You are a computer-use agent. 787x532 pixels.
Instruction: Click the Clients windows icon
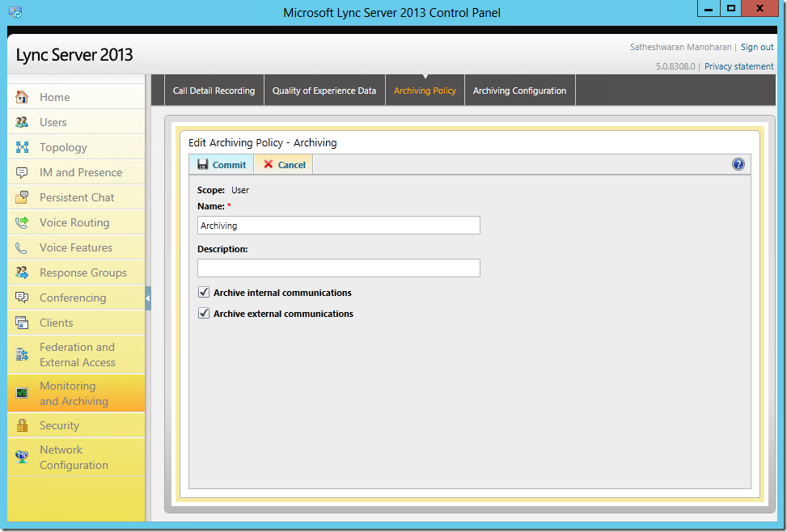(x=22, y=323)
